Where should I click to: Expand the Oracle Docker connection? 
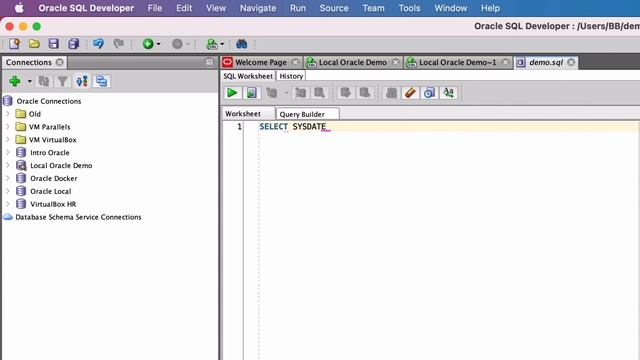[x=8, y=178]
